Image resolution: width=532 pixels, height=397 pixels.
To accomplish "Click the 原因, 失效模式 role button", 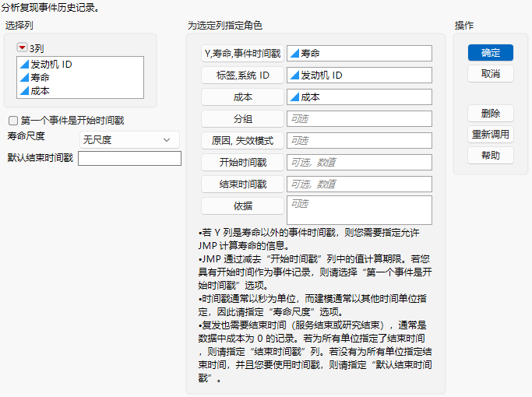I will 242,140.
